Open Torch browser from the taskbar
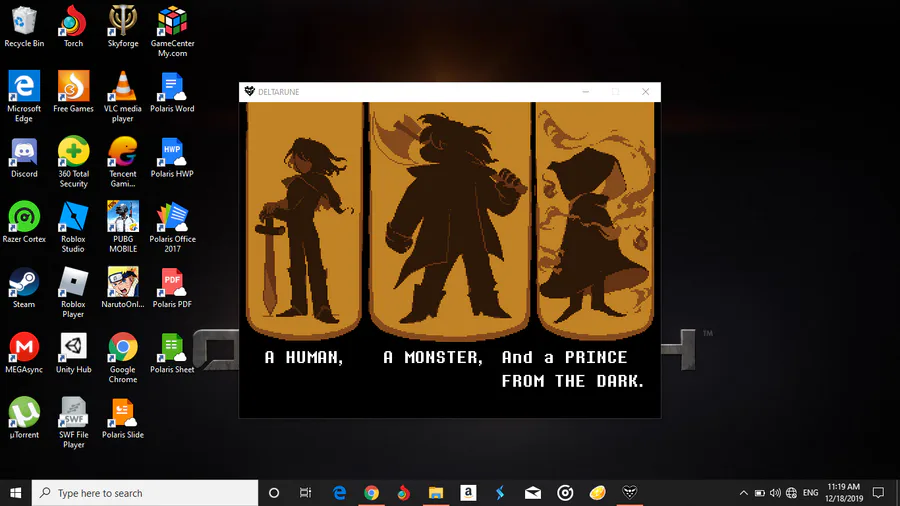The height and width of the screenshot is (506, 900). click(x=404, y=493)
